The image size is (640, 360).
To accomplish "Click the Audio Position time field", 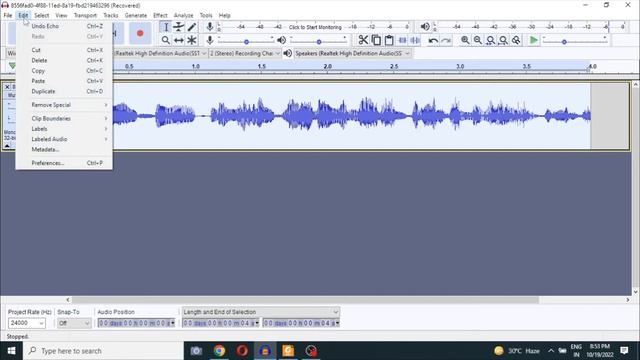I will (136, 323).
